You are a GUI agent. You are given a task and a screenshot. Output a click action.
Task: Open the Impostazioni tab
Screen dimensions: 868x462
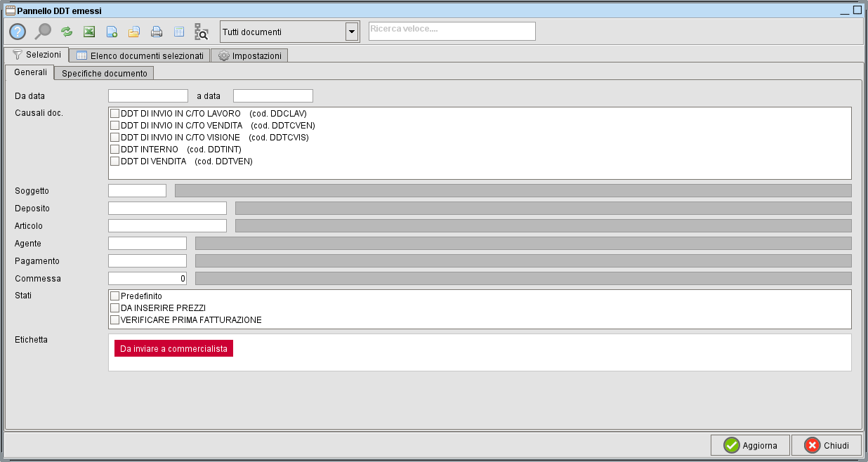click(249, 55)
